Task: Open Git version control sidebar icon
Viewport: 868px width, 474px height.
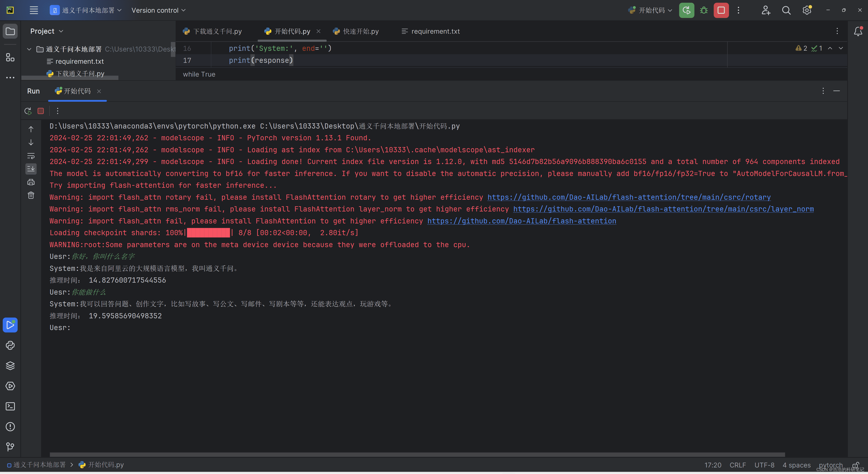Action: point(10,447)
